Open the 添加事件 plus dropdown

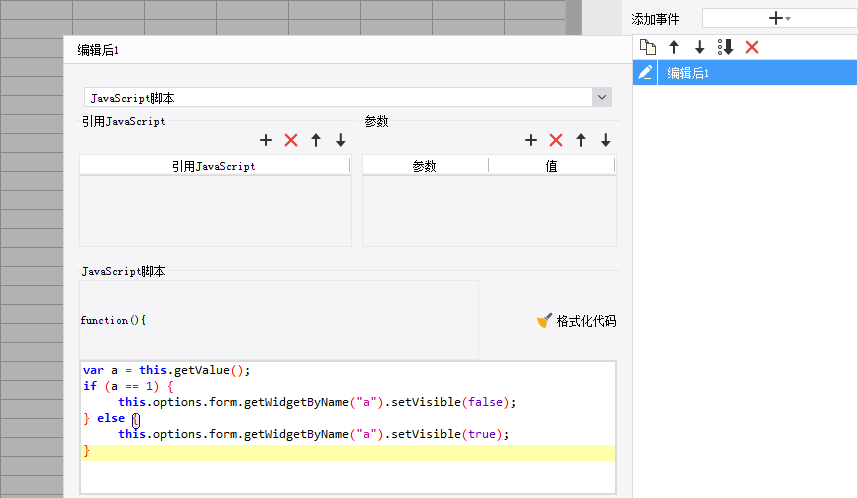coord(779,18)
